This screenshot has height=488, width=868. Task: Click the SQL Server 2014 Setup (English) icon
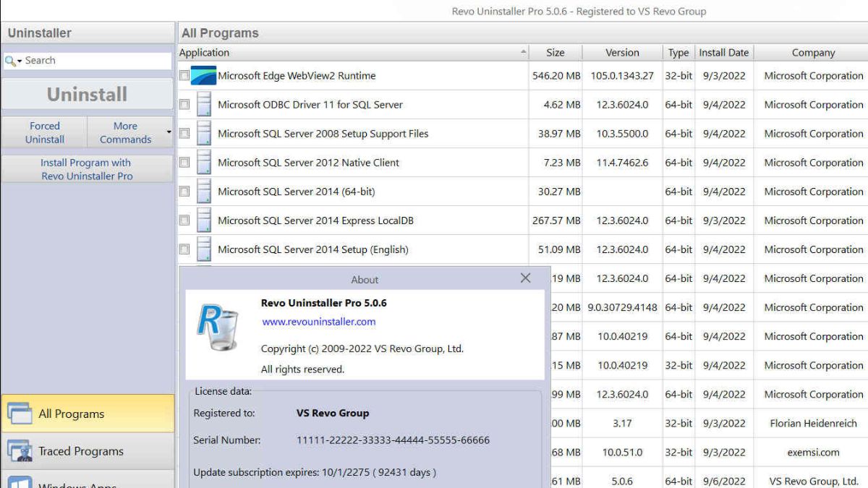click(x=204, y=249)
